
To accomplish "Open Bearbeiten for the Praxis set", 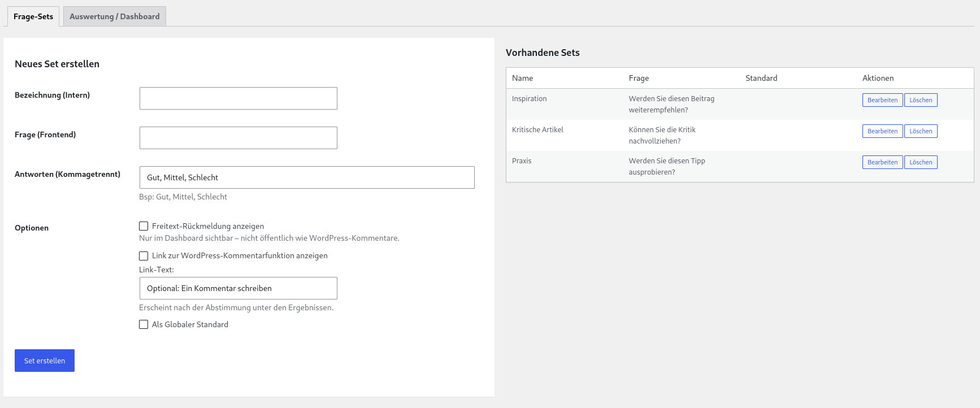I will pos(882,162).
